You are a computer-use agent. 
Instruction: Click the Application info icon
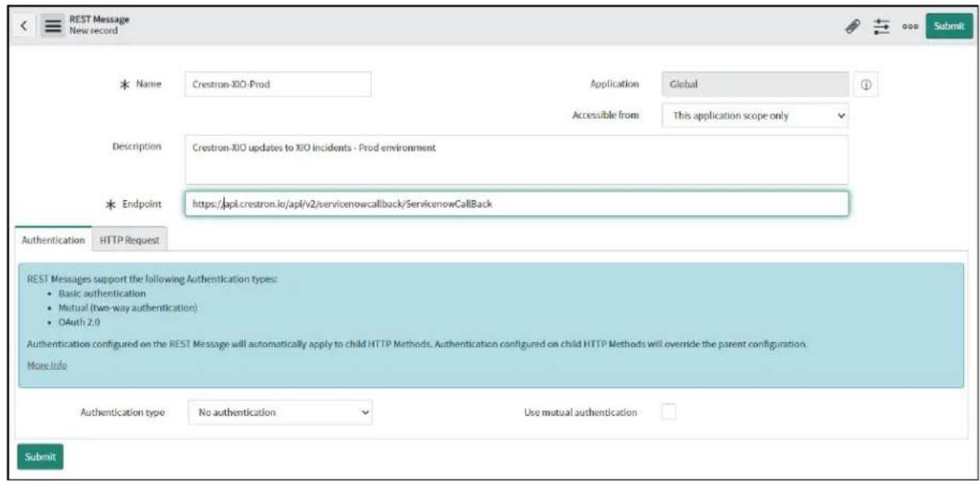coord(866,84)
